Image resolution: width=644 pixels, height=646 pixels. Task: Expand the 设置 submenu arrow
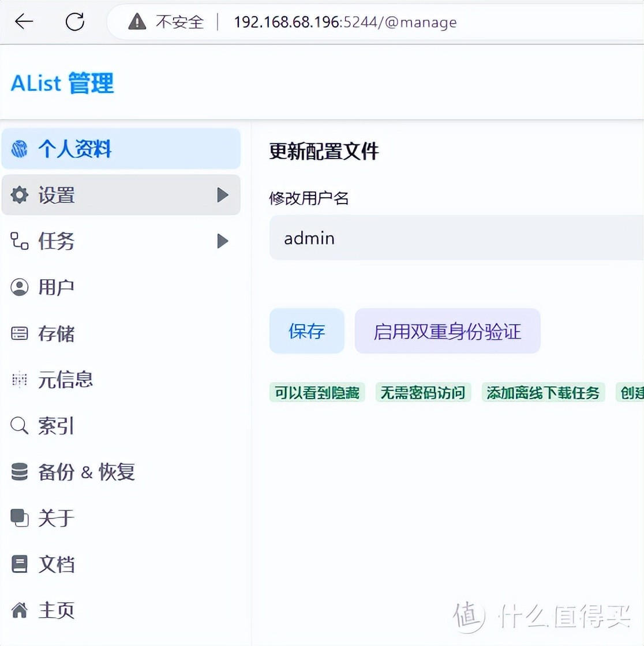tap(223, 195)
